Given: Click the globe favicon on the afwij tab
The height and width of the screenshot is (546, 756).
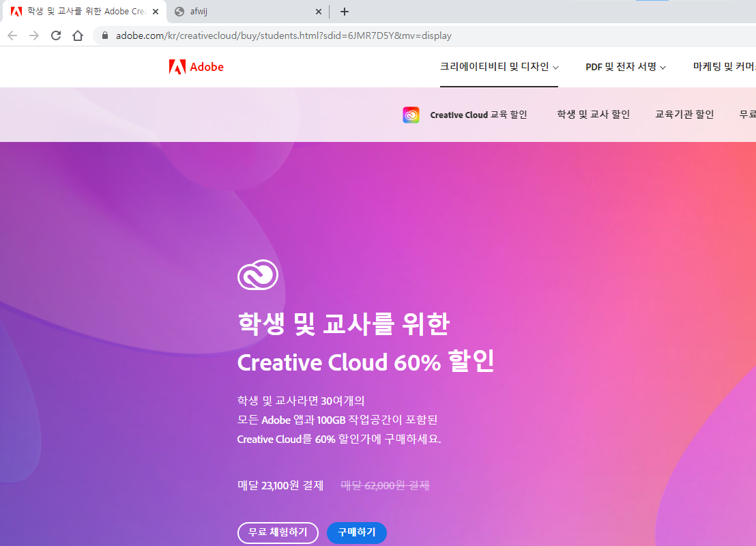Looking at the screenshot, I should pyautogui.click(x=179, y=12).
